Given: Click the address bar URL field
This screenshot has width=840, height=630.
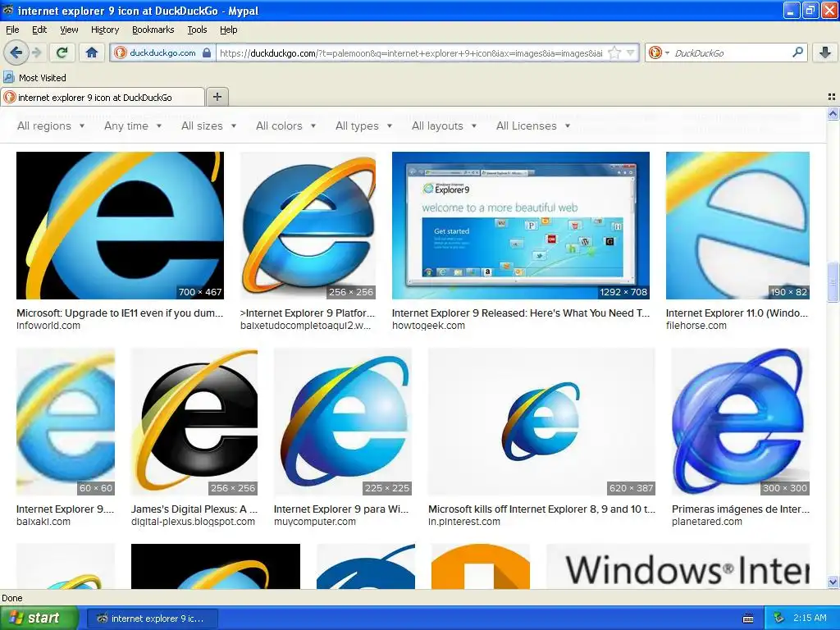Looking at the screenshot, I should coord(410,53).
